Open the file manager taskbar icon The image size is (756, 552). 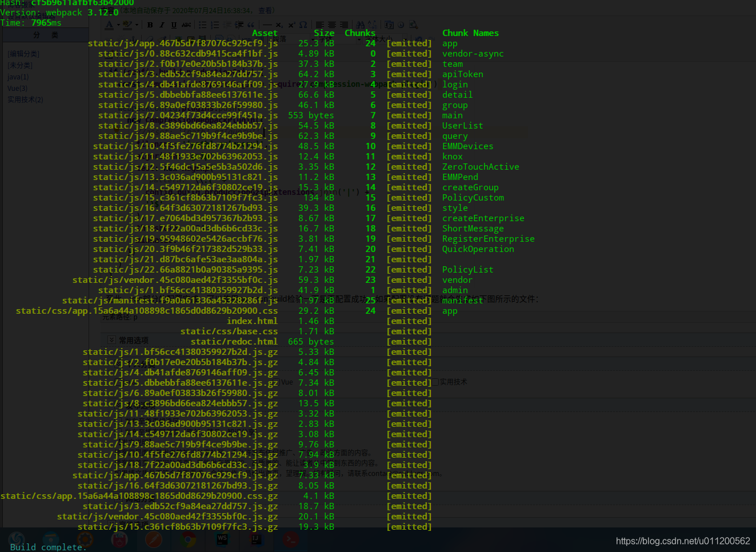coord(51,539)
